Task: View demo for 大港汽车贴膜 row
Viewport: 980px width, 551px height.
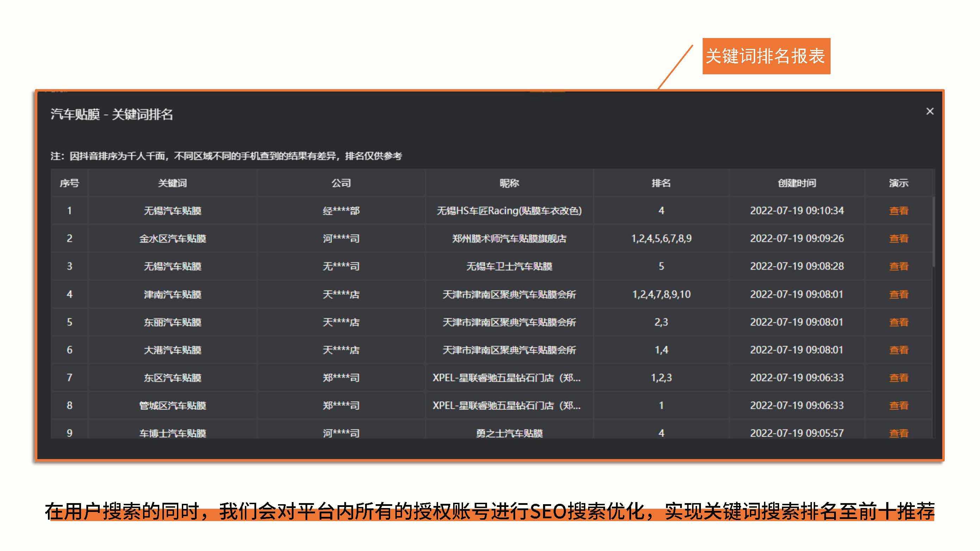Action: coord(899,350)
